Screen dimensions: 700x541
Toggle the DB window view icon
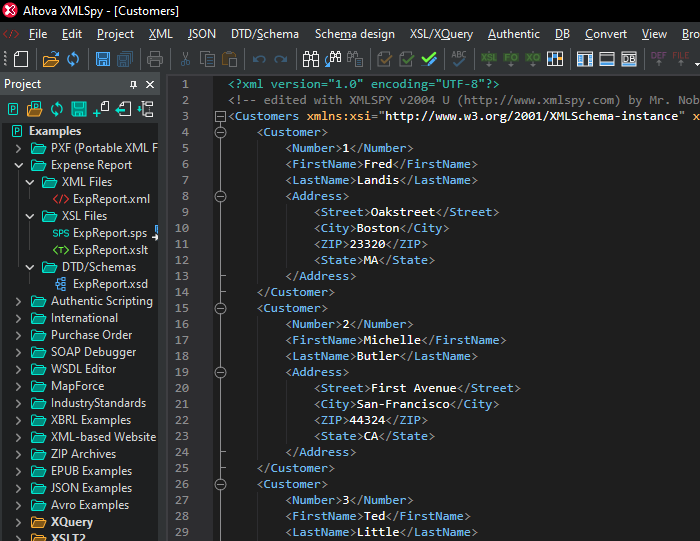[629, 59]
